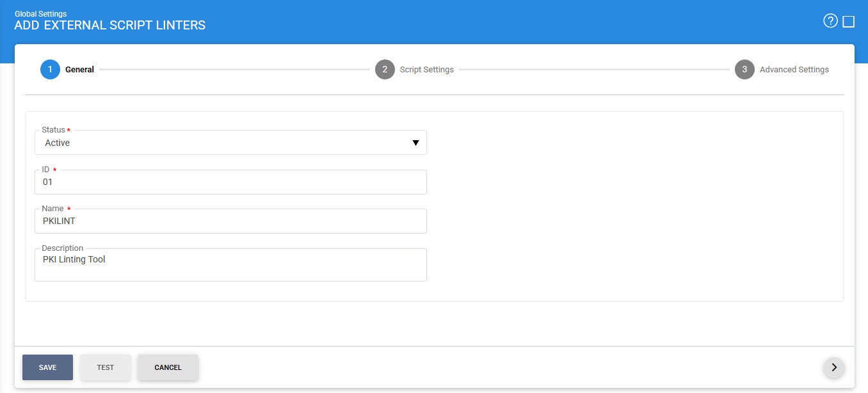Click the Status field label
The image size is (868, 393).
[x=54, y=130]
